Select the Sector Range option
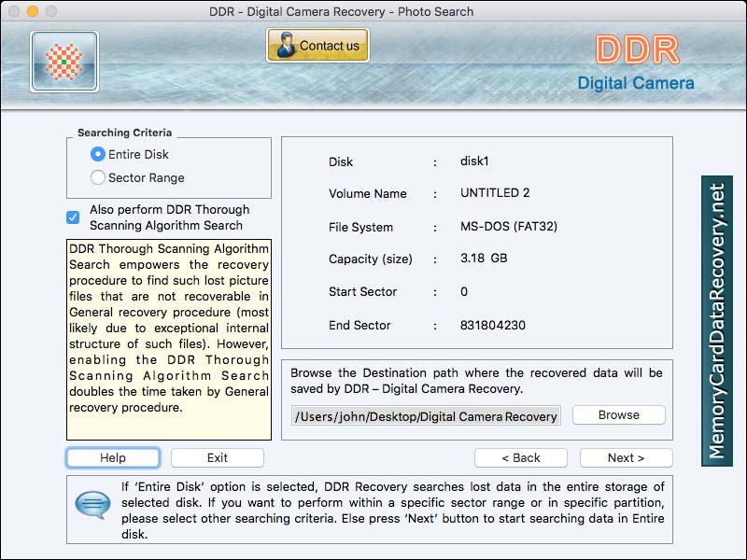 [97, 177]
